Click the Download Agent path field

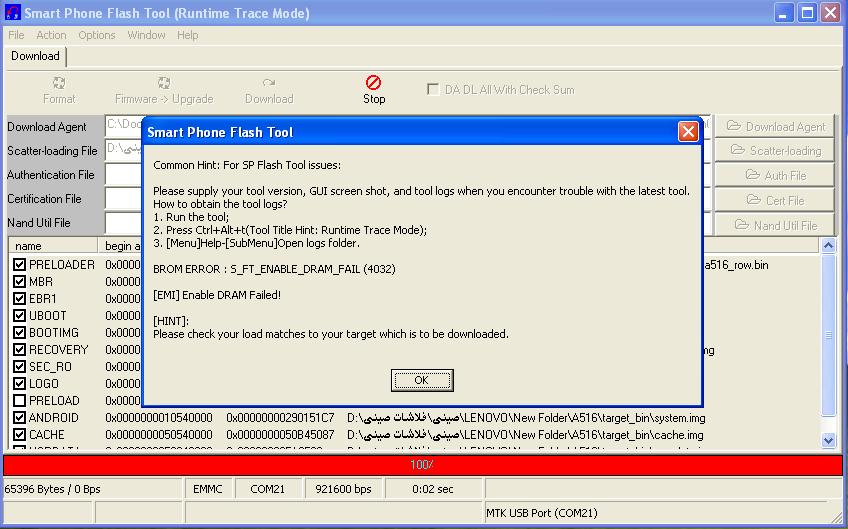coord(124,126)
